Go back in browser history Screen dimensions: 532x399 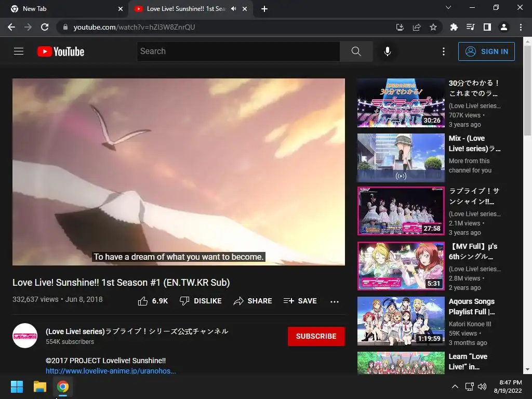11,27
